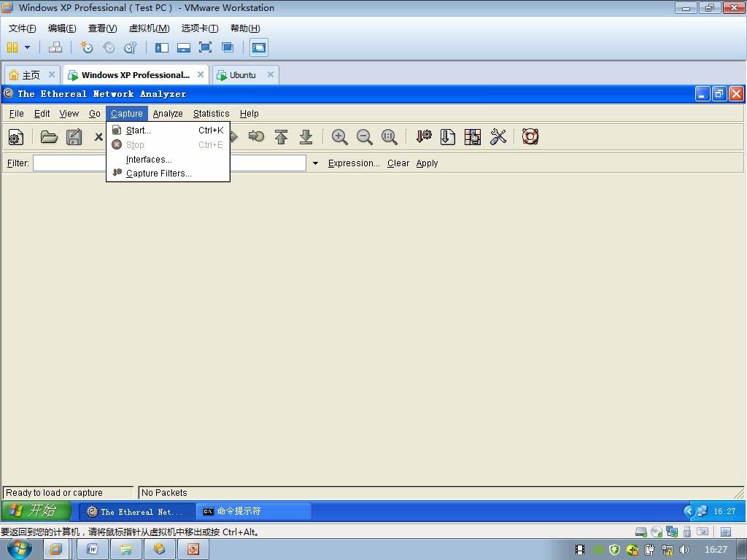Click 'Ready to load or capture' status text
The image size is (747, 560).
pos(54,492)
